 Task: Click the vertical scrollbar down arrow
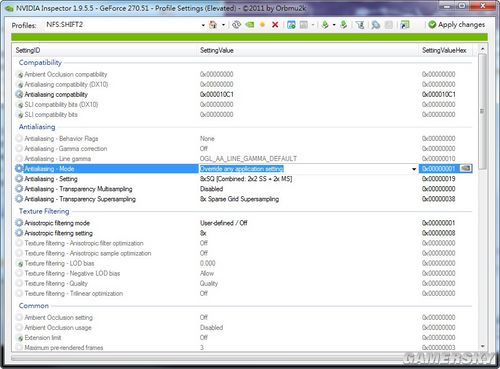coord(482,347)
